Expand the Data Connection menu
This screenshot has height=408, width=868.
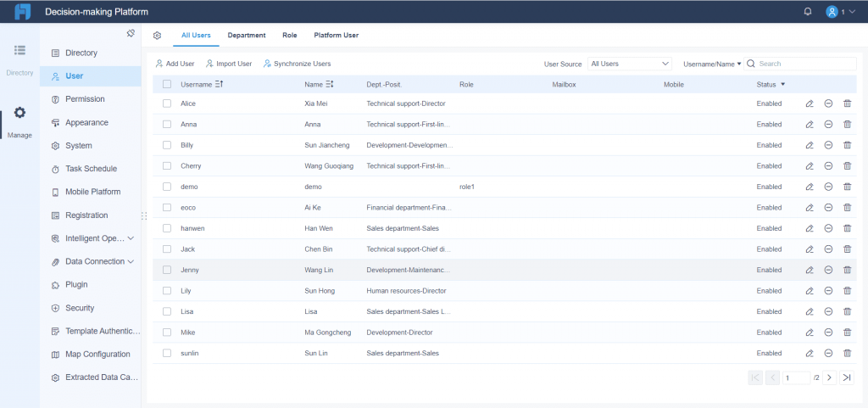(131, 261)
